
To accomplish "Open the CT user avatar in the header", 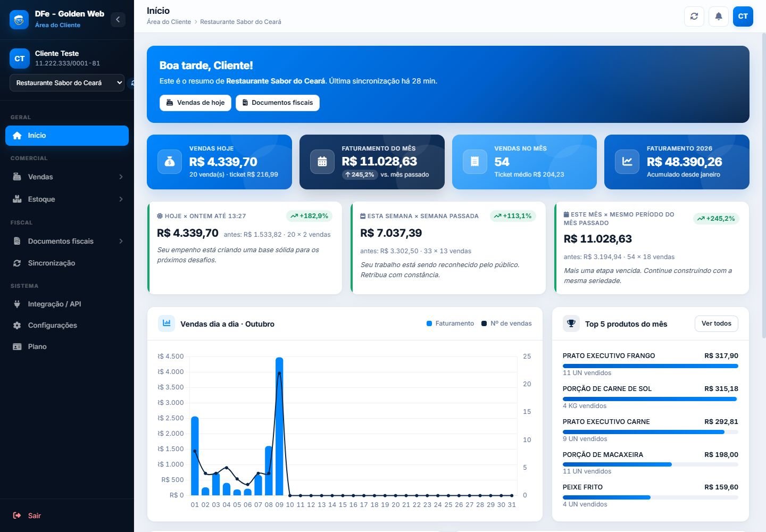I will (x=743, y=16).
